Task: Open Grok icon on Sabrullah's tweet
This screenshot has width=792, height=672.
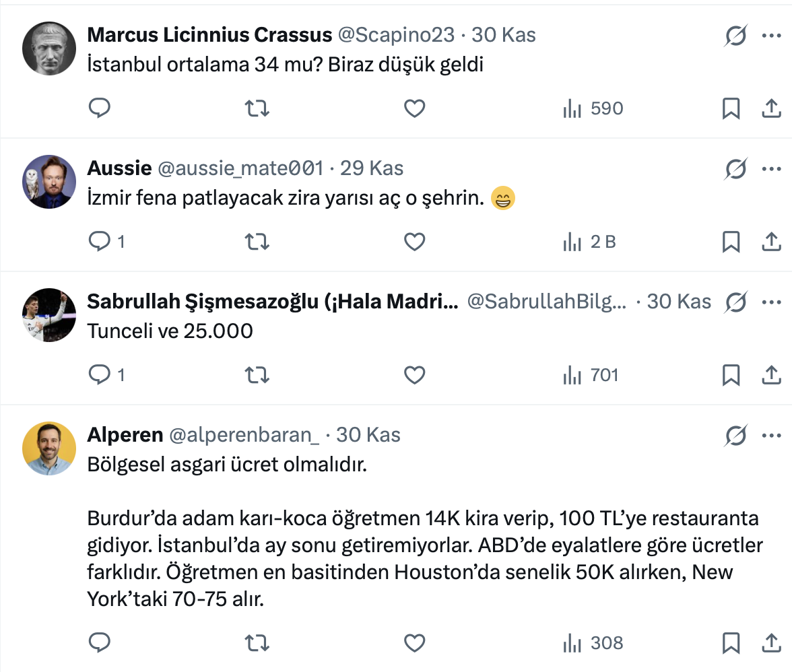Action: click(x=735, y=303)
